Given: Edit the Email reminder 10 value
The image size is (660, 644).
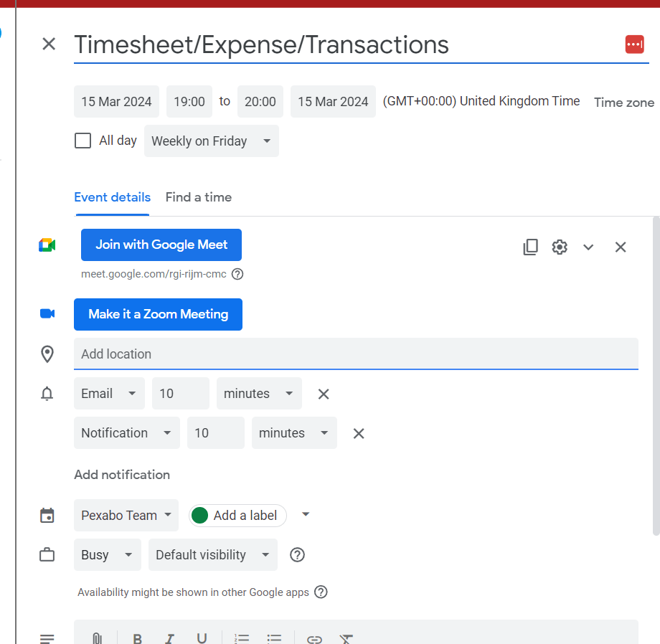Looking at the screenshot, I should (x=181, y=393).
